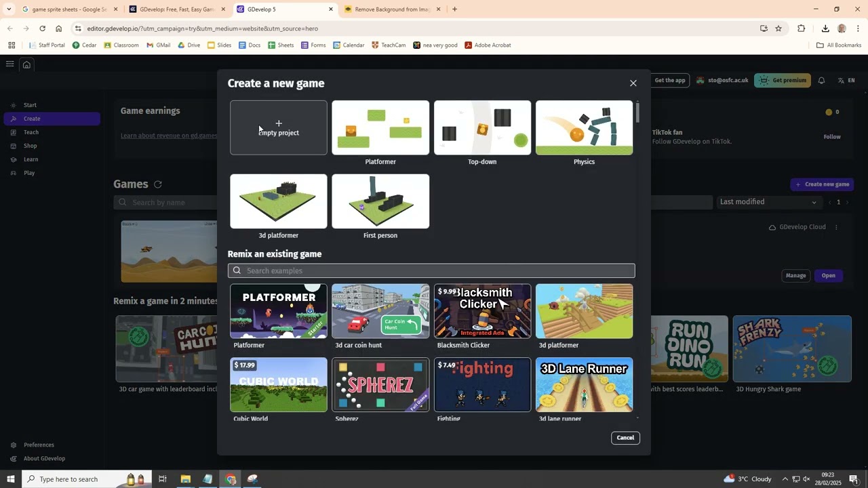Open the notifications bell icon
The width and height of the screenshot is (868, 488).
[x=821, y=80]
